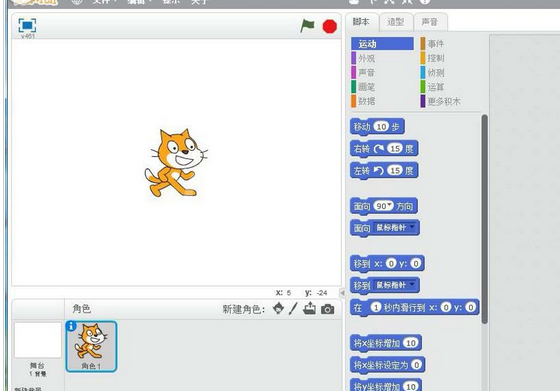
Task: Upload sprite from file icon
Action: coord(309,308)
